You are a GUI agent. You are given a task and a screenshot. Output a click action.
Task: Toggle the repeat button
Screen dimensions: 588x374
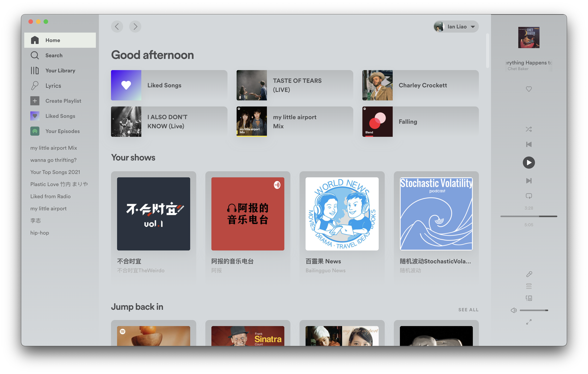[x=529, y=196]
